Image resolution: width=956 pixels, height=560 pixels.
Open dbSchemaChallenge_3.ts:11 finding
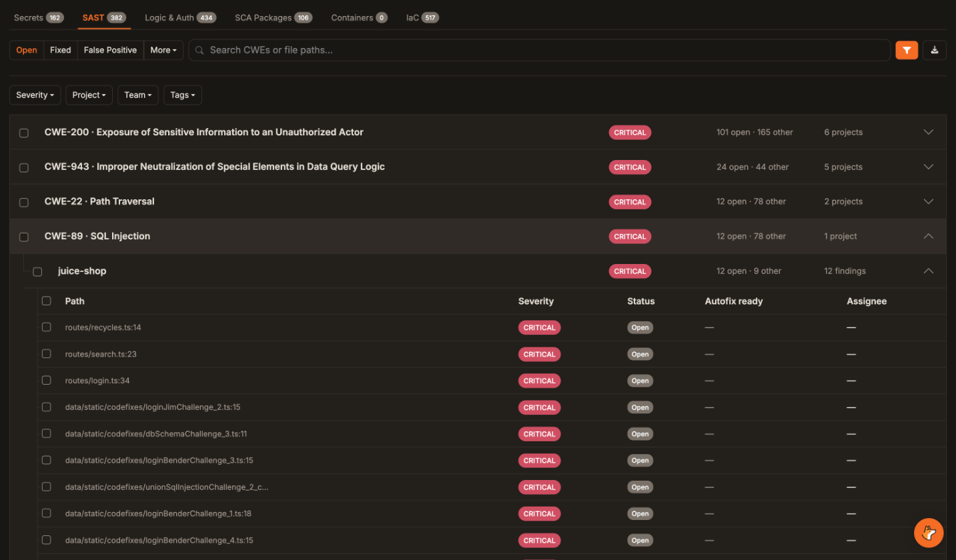[156, 434]
